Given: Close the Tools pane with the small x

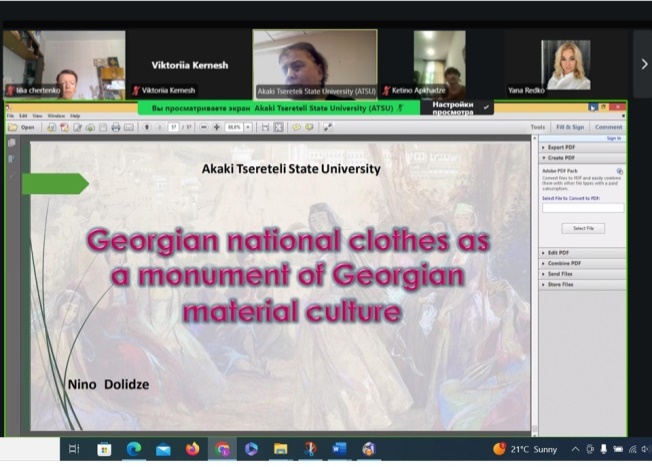Looking at the screenshot, I should pyautogui.click(x=623, y=116).
